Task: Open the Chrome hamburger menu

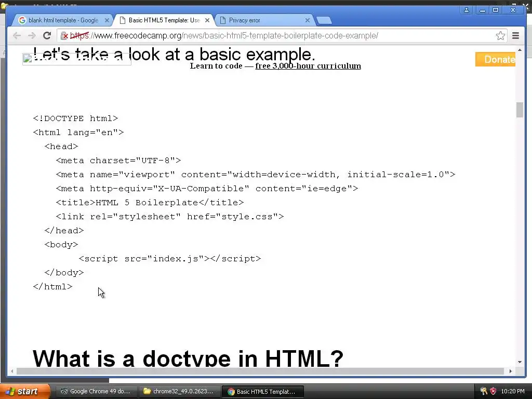Action: [x=515, y=36]
